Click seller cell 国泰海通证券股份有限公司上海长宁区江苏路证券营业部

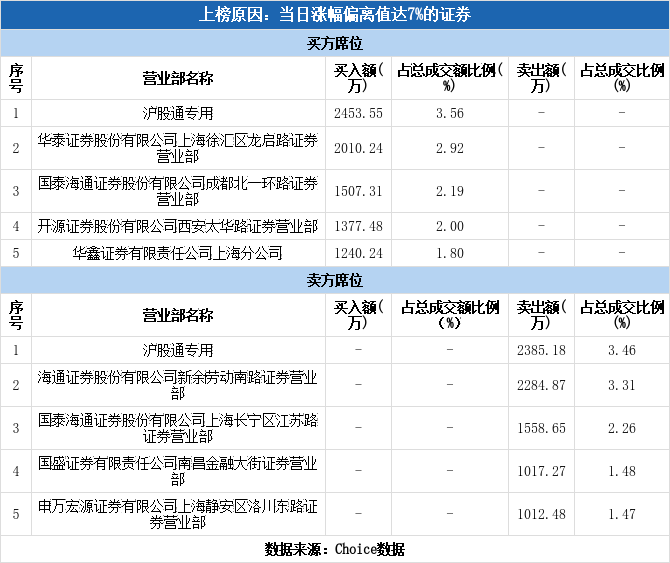178,428
